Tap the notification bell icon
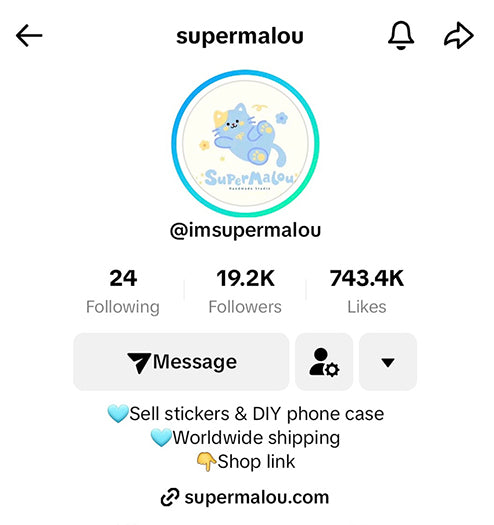 click(x=401, y=35)
